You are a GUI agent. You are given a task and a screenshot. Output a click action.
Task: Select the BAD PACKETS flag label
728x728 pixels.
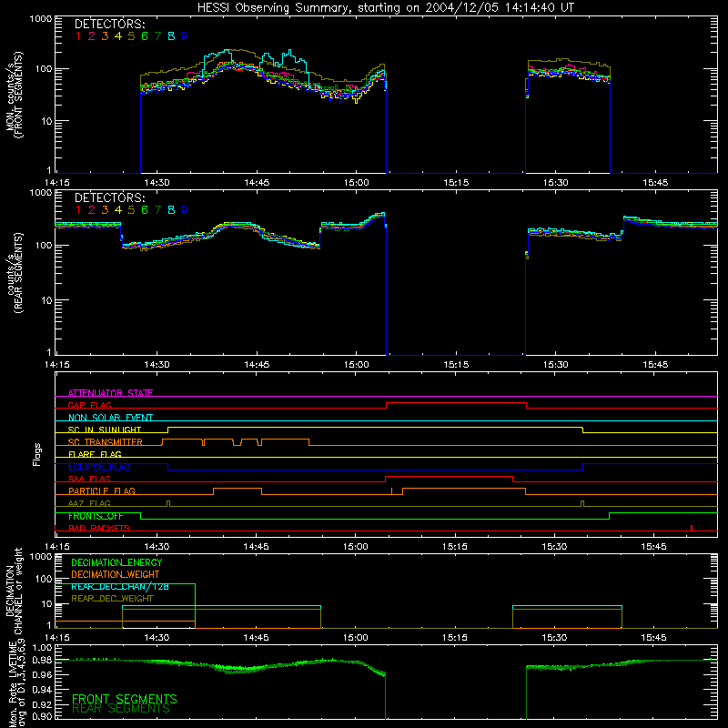(x=99, y=528)
